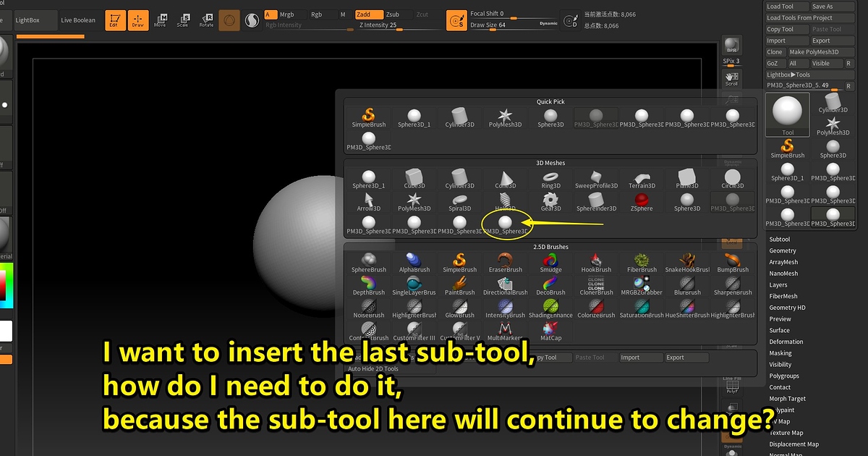Open the Deformation sub-palette
Screen dimensions: 868x456
[786, 342]
